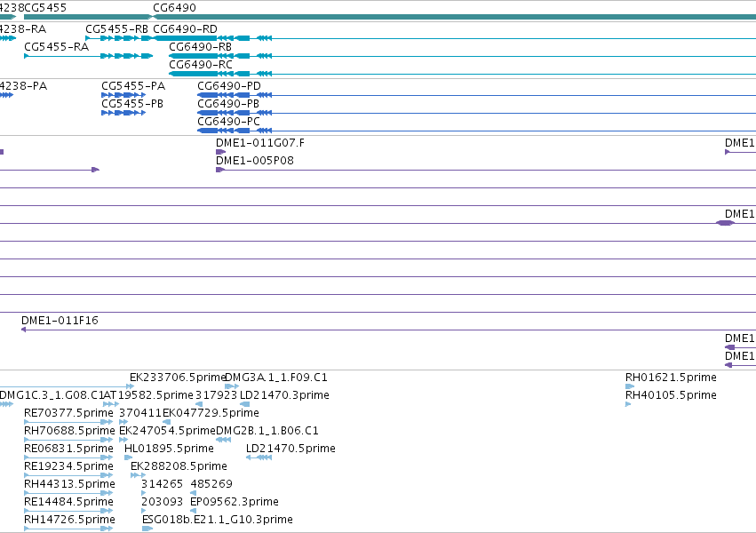Choose protein feature CG6490-PC

pos(477,131)
